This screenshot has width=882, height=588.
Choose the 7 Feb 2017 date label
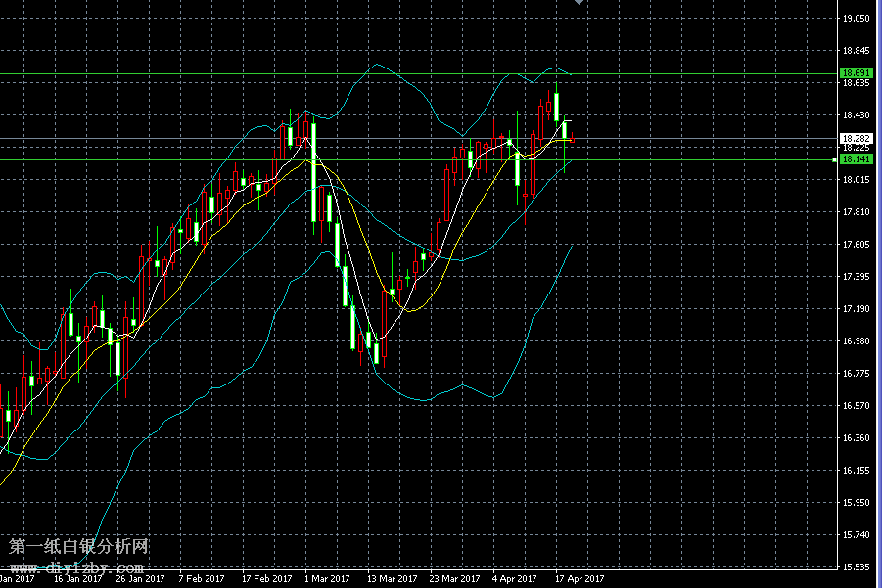[x=203, y=579]
